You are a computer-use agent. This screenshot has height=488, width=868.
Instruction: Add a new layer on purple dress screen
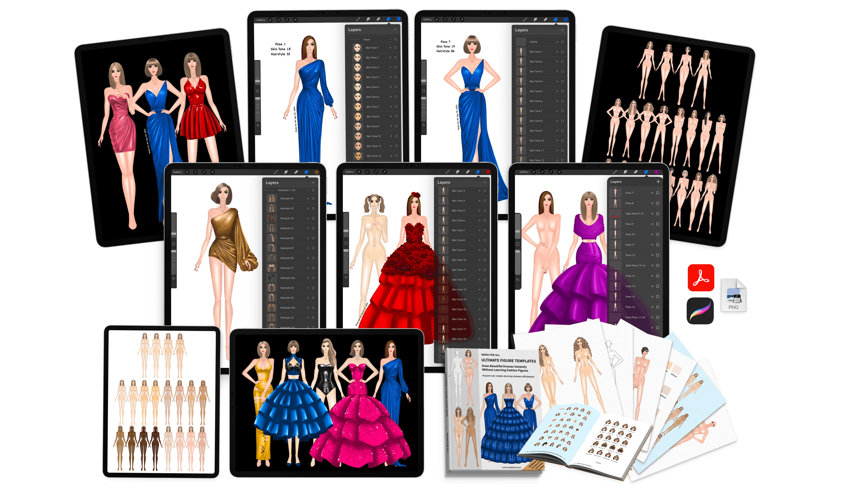coord(658,182)
